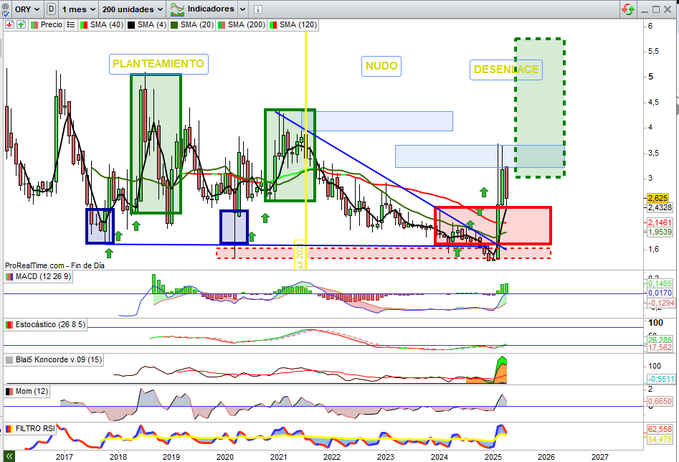This screenshot has height=462, width=679.
Task: Minimize the chart window
Action: coord(644,10)
